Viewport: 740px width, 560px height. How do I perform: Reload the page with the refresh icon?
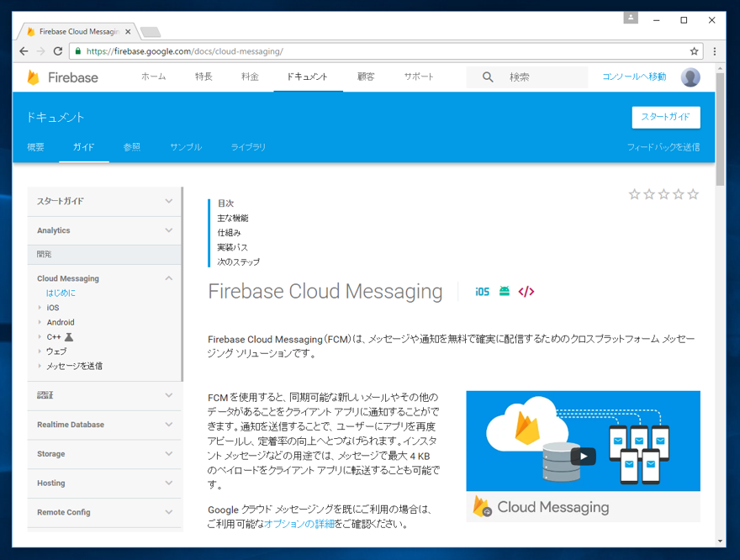(x=57, y=51)
